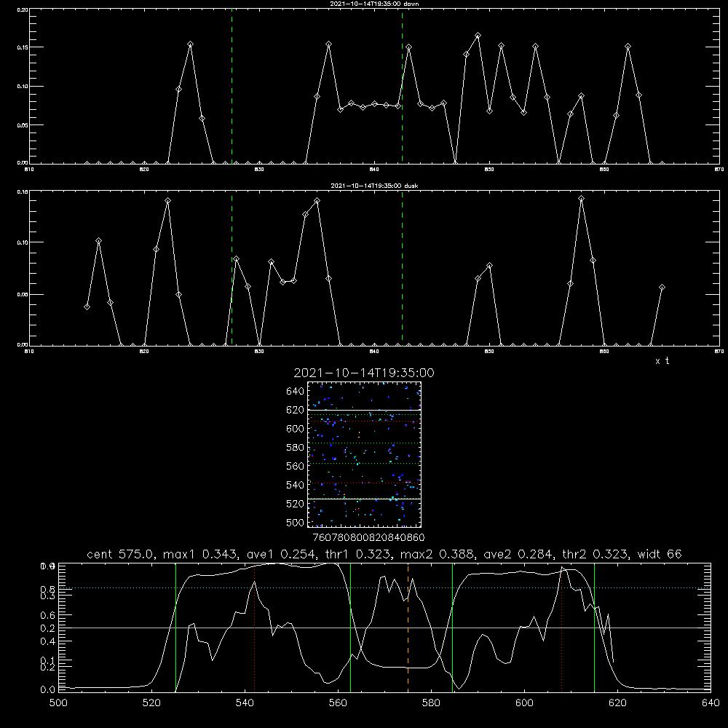
Task: Click the dusk plot's last diamond near x 865
Action: click(x=662, y=288)
